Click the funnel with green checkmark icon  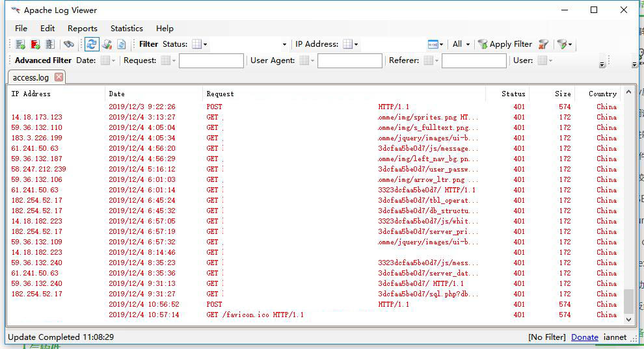point(562,44)
